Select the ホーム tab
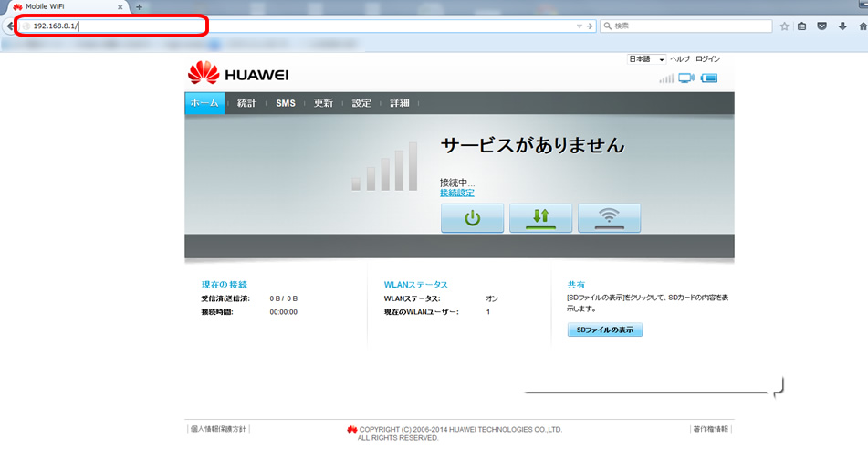The width and height of the screenshot is (868, 471). pos(204,103)
